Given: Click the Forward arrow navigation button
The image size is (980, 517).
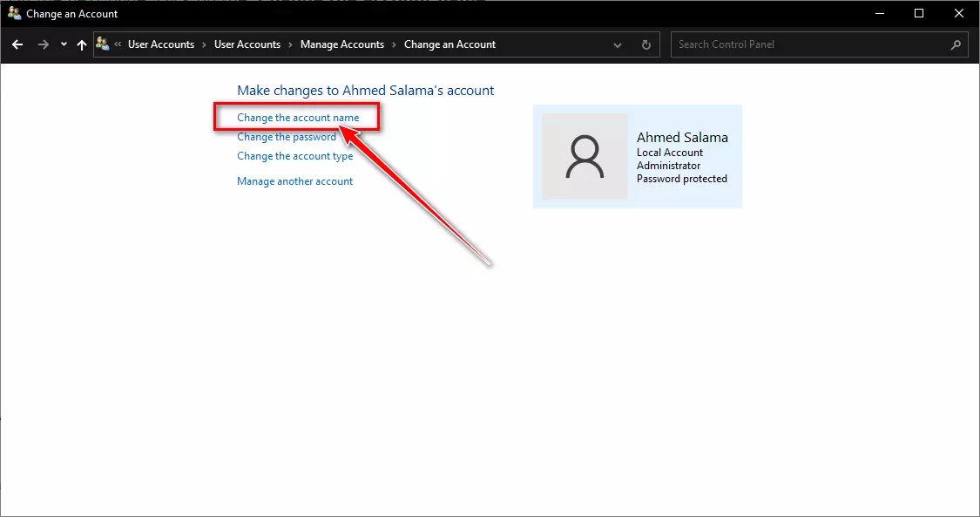Looking at the screenshot, I should (44, 44).
